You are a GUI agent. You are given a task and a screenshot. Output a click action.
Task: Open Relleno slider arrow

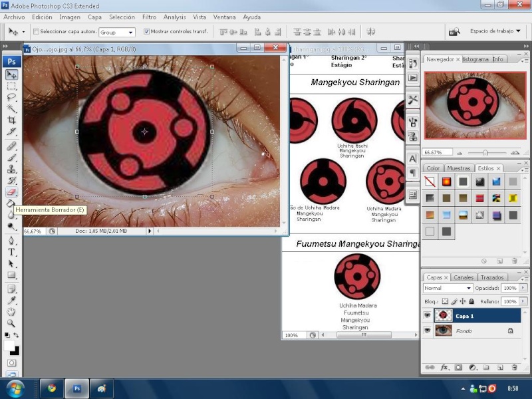pos(523,301)
